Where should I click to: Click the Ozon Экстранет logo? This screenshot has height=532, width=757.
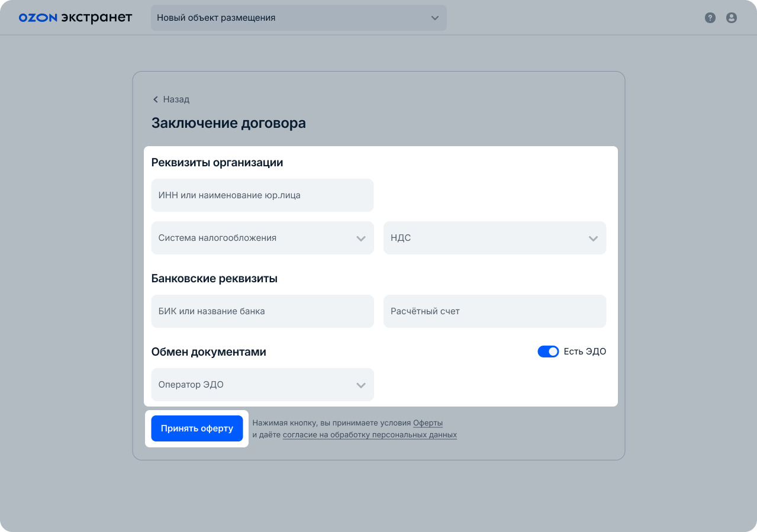coord(75,18)
